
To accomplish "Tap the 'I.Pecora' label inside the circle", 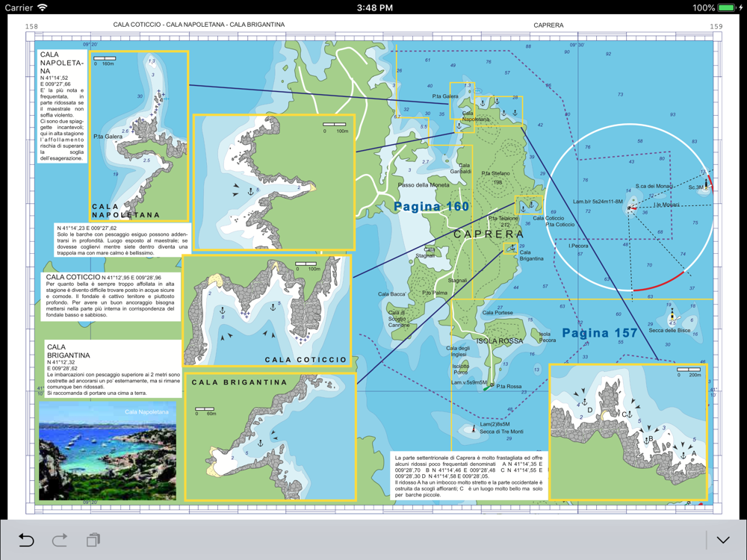I will pos(578,246).
